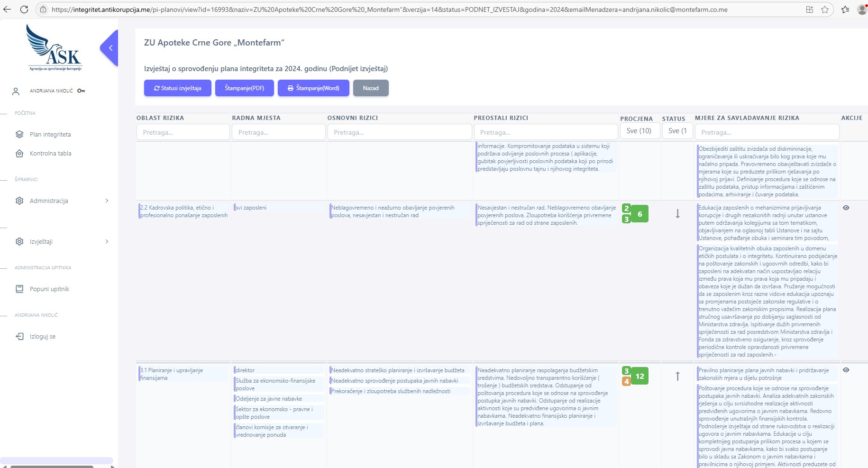Screen dimensions: 868x468
Task: Click the 'direktor' workplace entry
Action: [x=245, y=370]
